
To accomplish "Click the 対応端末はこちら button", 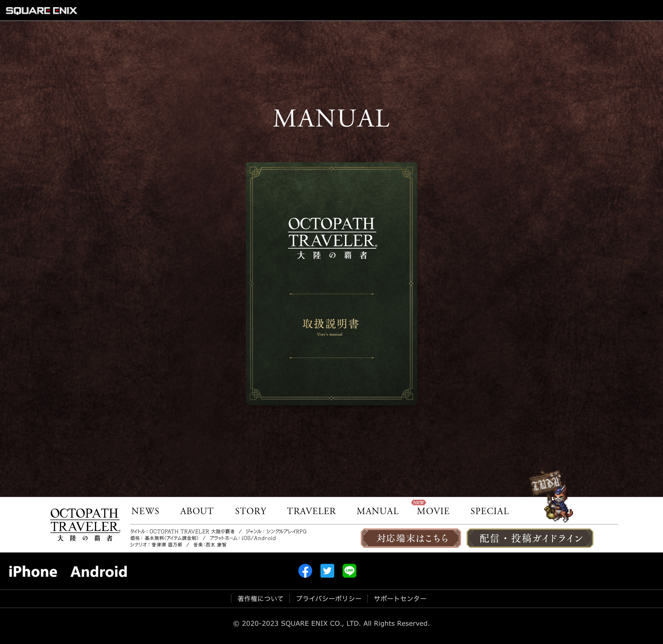I will 411,538.
